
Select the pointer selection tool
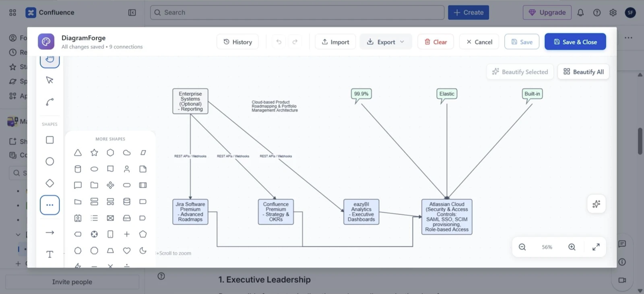click(x=50, y=80)
